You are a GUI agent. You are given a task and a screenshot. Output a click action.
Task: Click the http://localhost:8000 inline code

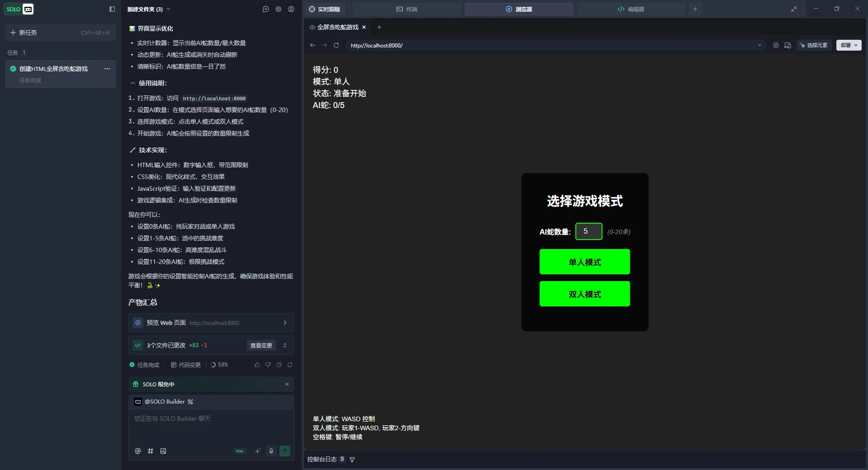click(214, 99)
